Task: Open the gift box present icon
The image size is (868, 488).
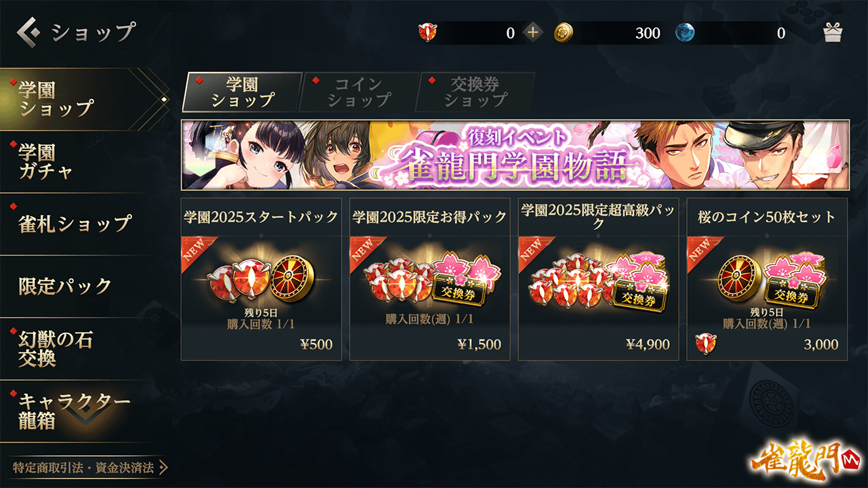Action: click(x=832, y=32)
